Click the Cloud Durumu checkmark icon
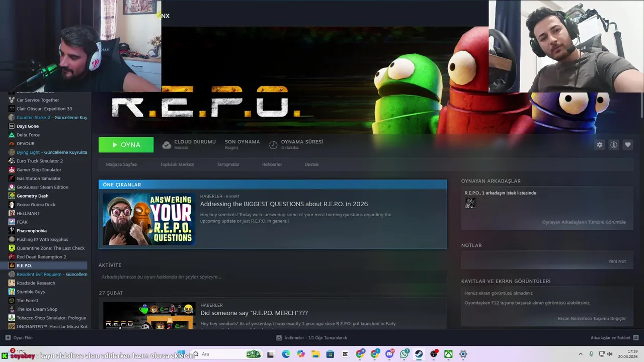644x362 pixels. click(167, 145)
